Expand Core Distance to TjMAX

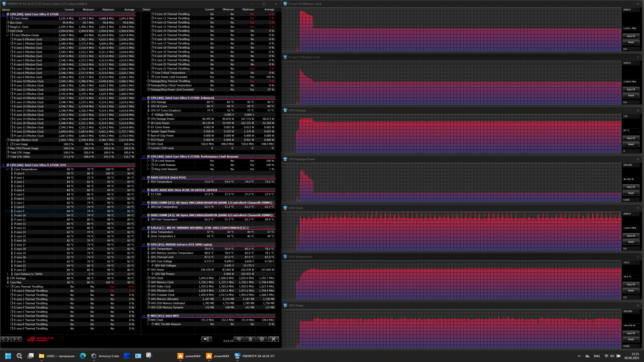[x=8, y=274]
